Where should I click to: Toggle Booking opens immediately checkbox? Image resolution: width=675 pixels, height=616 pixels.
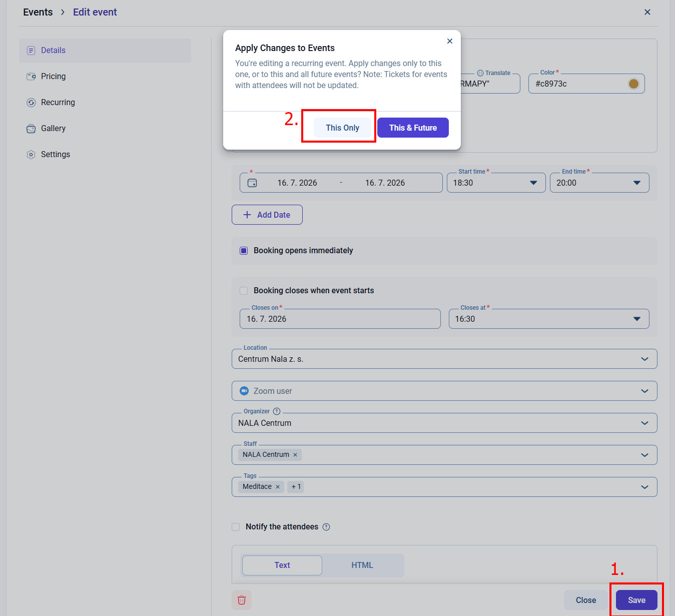pyautogui.click(x=244, y=251)
